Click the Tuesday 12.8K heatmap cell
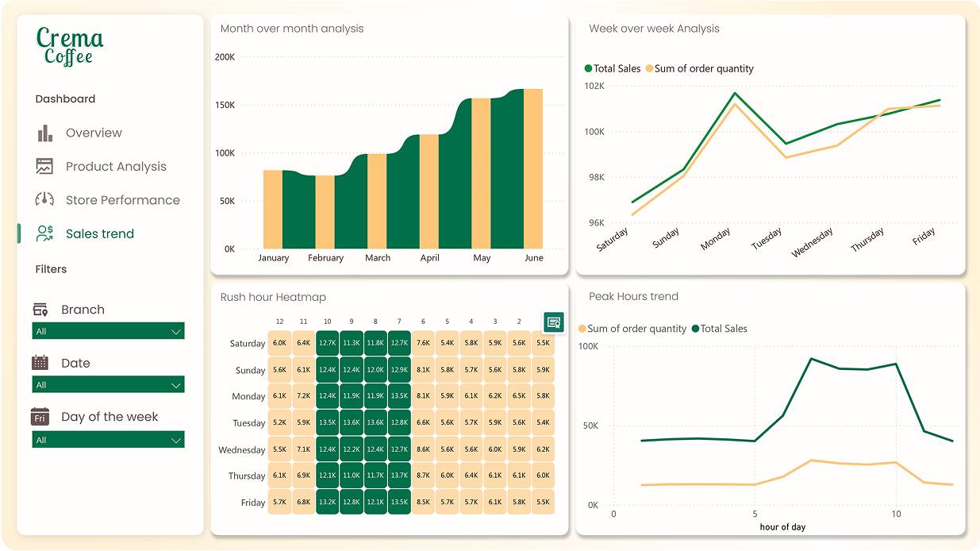The image size is (980, 551). pos(399,422)
